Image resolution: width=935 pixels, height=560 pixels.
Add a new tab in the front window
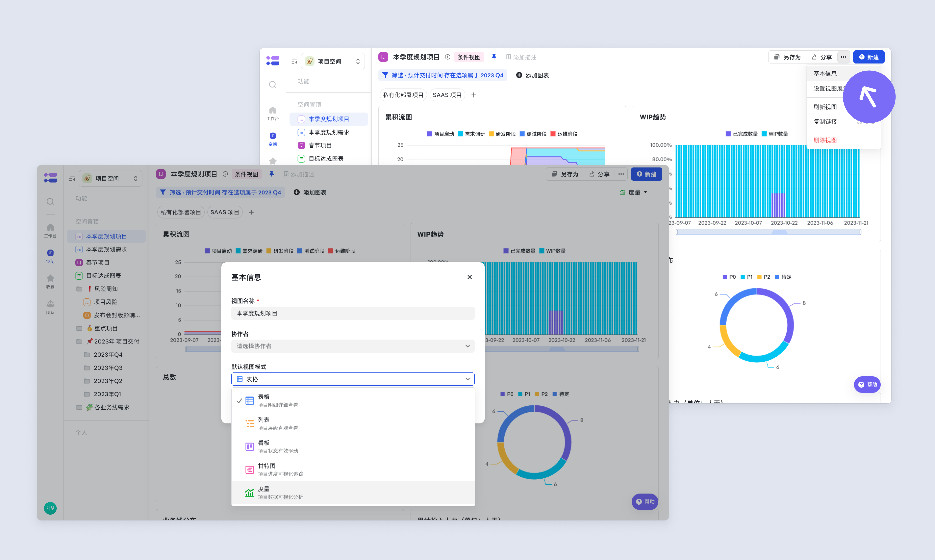tap(251, 212)
